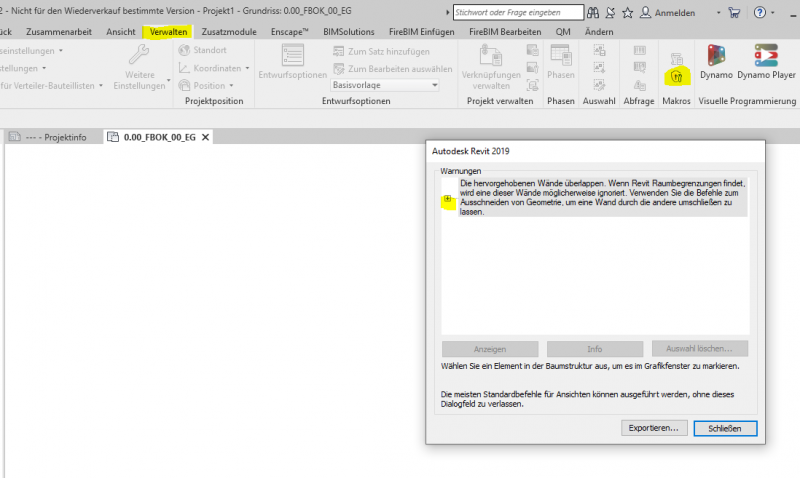Launch Dynamo Player
Viewport: 800px width, 478px height.
(767, 62)
